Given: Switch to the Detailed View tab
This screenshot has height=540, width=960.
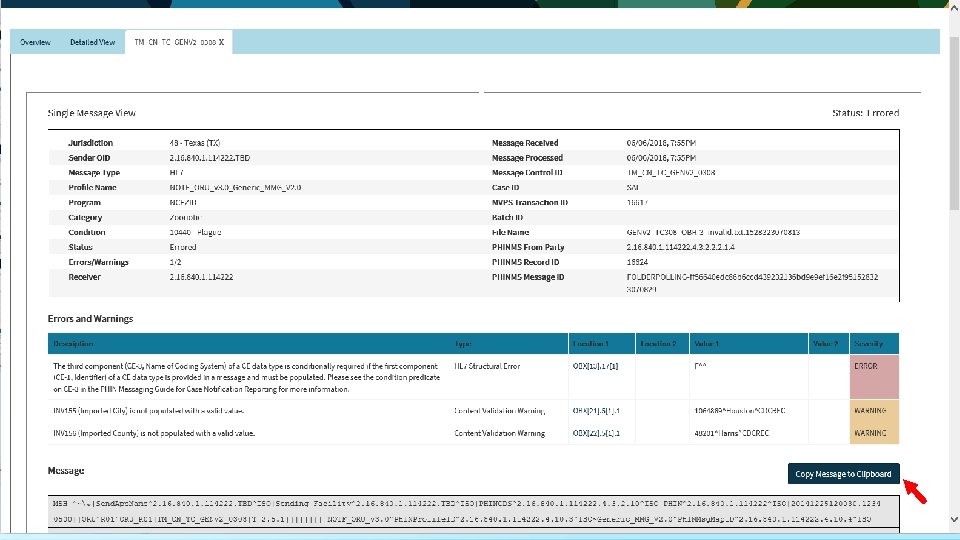Looking at the screenshot, I should 92,42.
